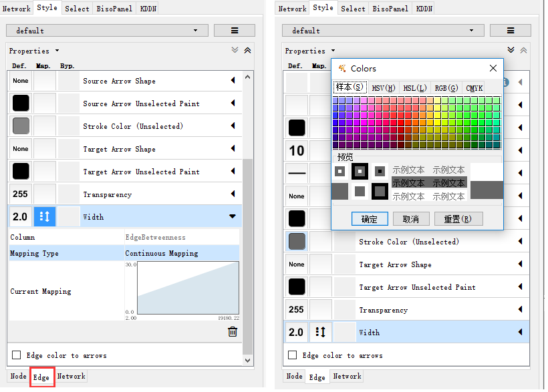
Task: Select the Node tab at bottom of right panel
Action: tap(294, 376)
